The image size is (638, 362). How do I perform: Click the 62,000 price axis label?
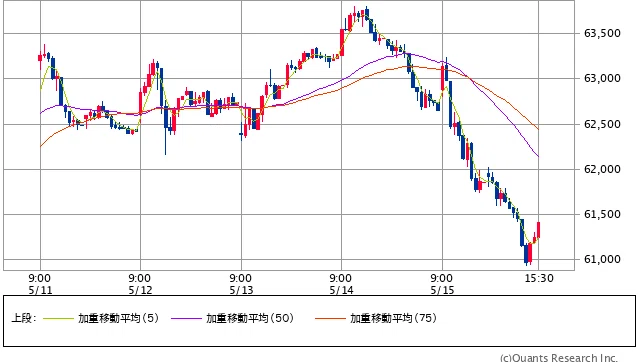(602, 169)
